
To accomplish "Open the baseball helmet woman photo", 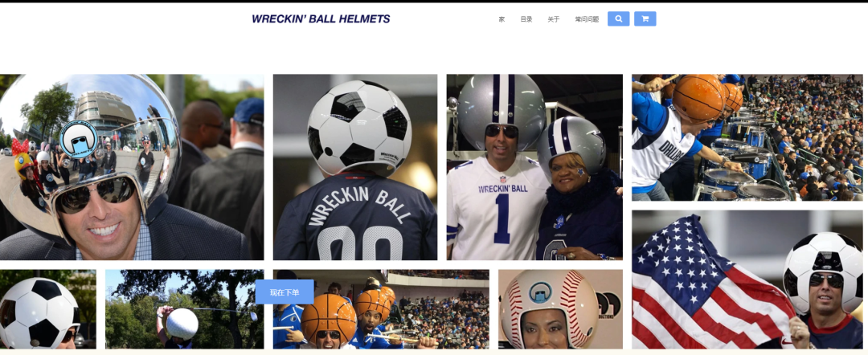I will tap(560, 309).
